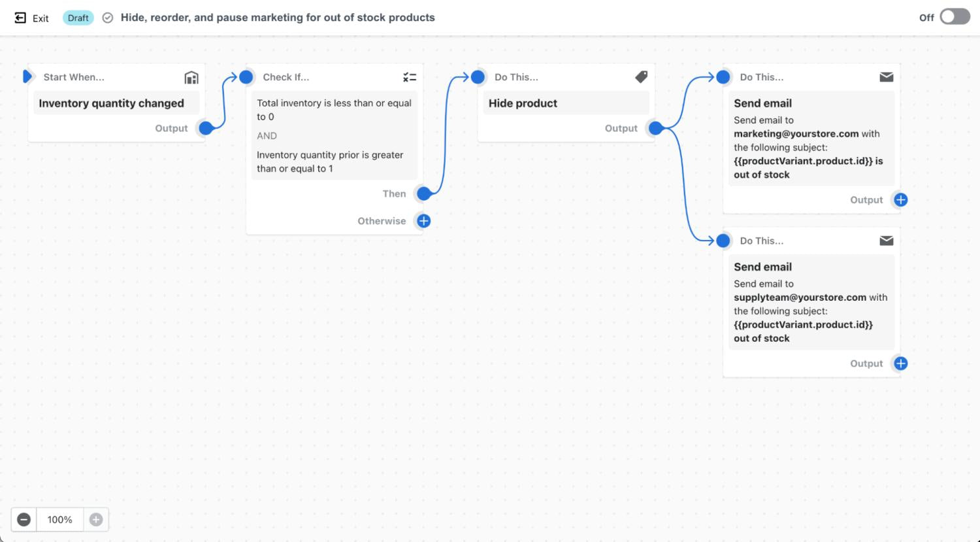This screenshot has height=542, width=980.
Task: Toggle the workflow On/Off switch
Action: tap(955, 17)
